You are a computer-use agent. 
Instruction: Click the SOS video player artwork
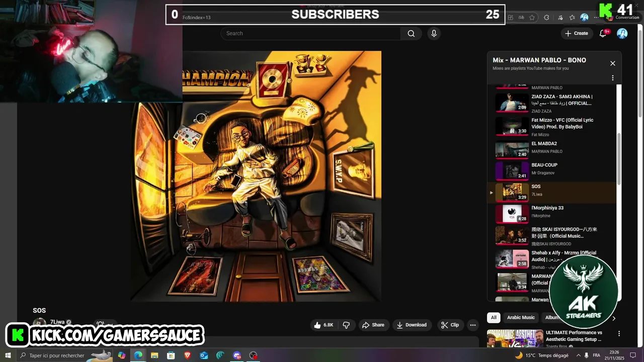(256, 176)
